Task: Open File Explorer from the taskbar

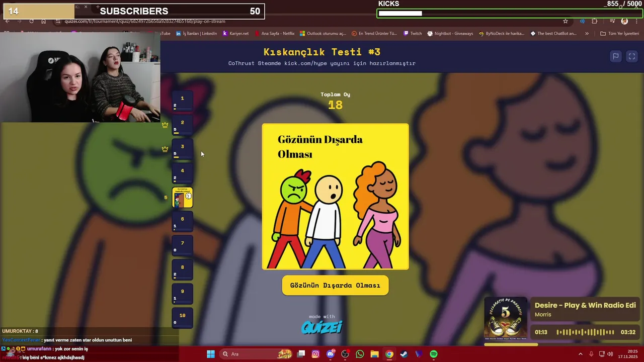Action: click(375, 354)
